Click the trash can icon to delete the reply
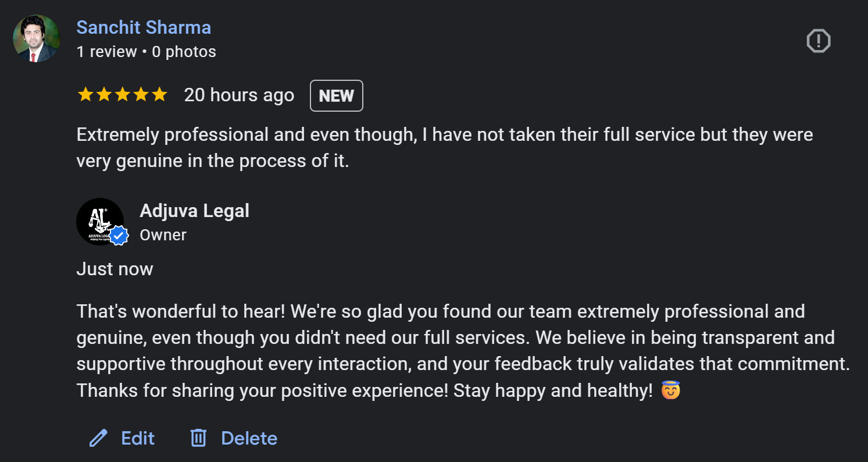Viewport: 868px width, 462px height. 199,438
